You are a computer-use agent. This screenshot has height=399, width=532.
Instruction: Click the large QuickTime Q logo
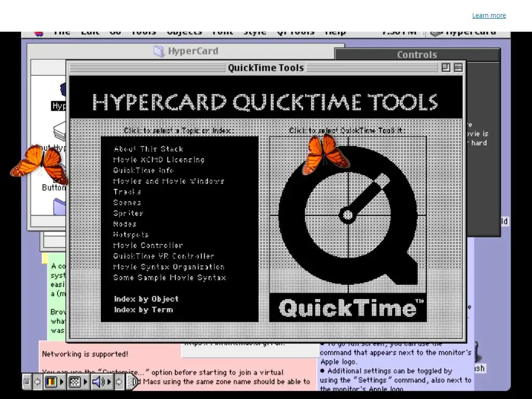[x=348, y=215]
